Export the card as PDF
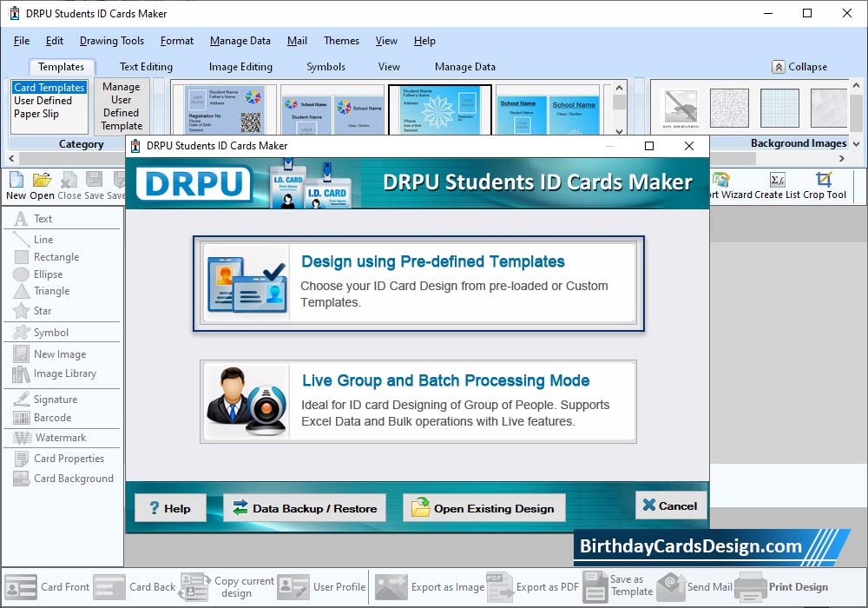This screenshot has height=608, width=868. click(x=533, y=587)
